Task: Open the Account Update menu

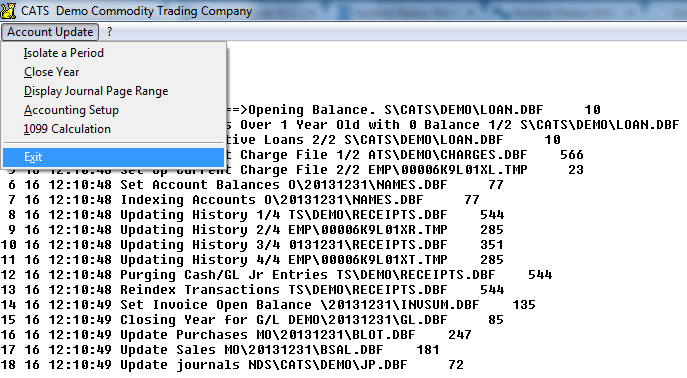Action: click(x=50, y=32)
